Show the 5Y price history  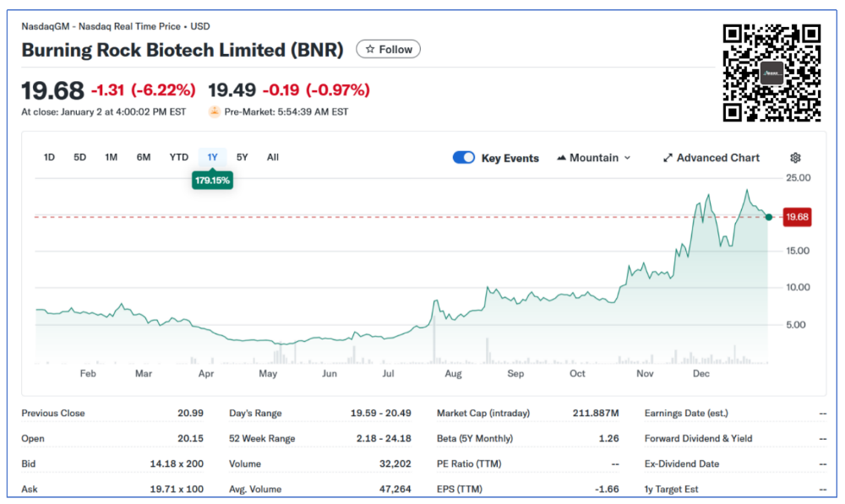click(x=243, y=157)
